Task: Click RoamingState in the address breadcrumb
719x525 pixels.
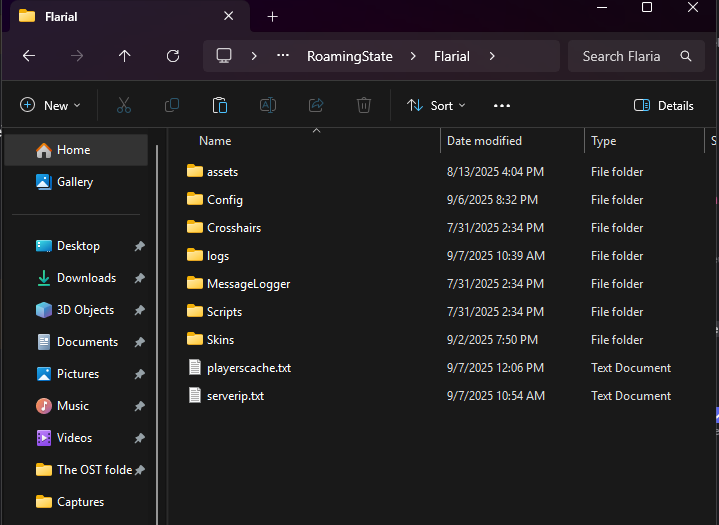Action: [x=349, y=56]
